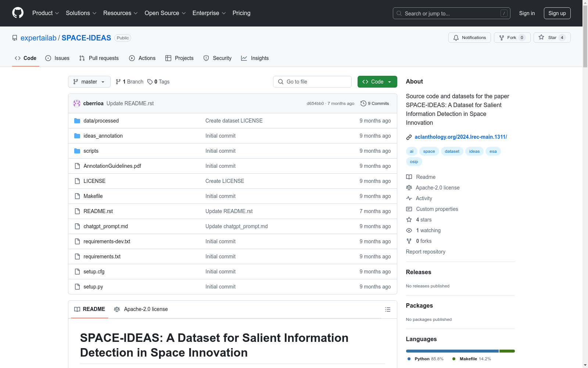View the 0 Tags link
Screen dimensions: 588x368
coord(158,82)
